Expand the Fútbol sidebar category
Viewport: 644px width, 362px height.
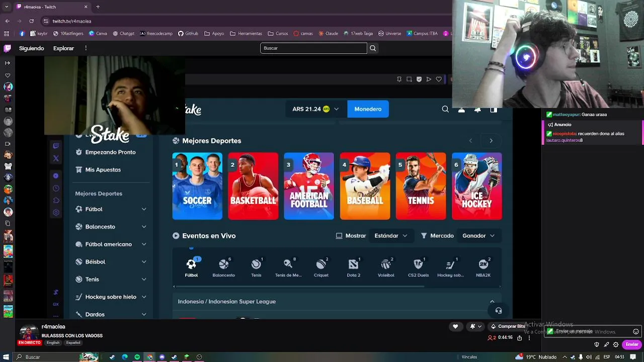(x=144, y=209)
